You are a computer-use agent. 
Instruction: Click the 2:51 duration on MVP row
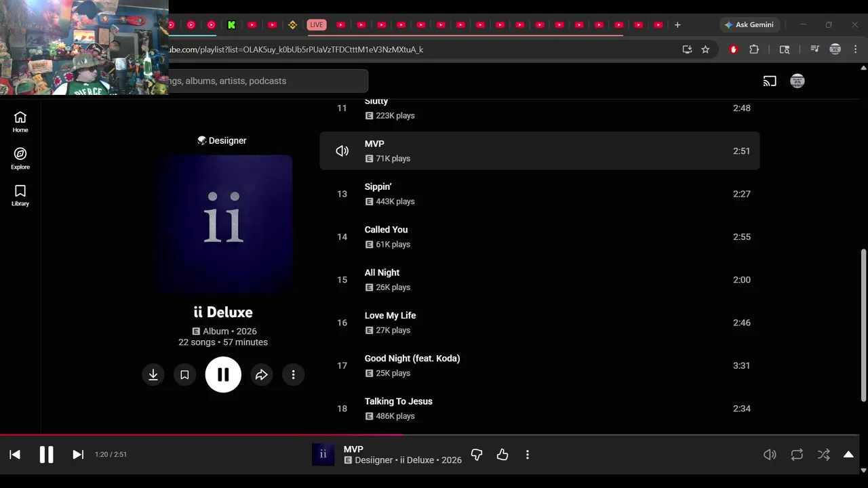point(741,151)
